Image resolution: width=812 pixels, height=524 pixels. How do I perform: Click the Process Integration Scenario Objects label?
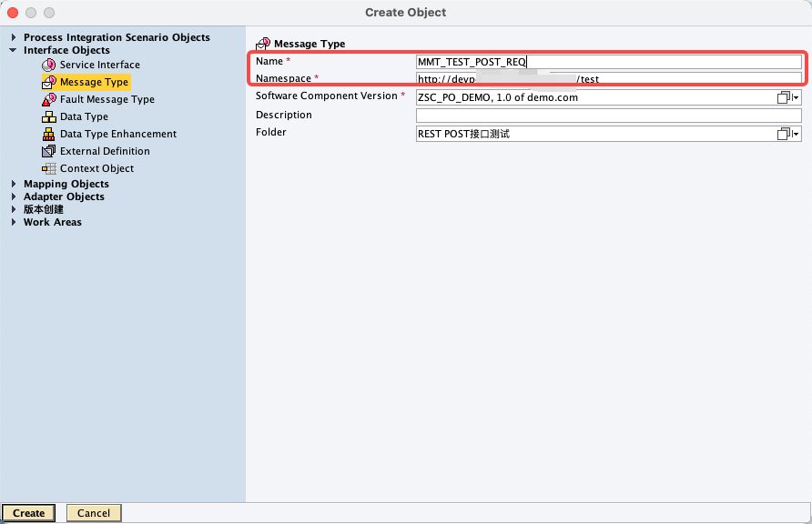117,37
